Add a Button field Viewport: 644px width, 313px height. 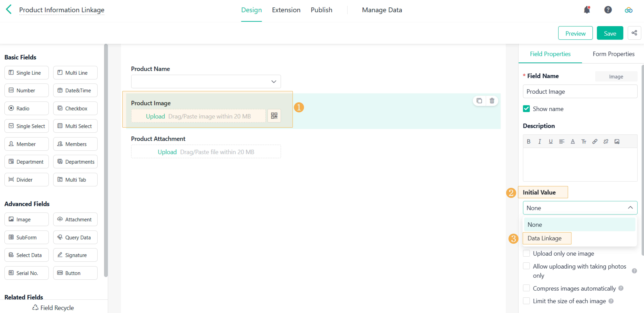75,273
